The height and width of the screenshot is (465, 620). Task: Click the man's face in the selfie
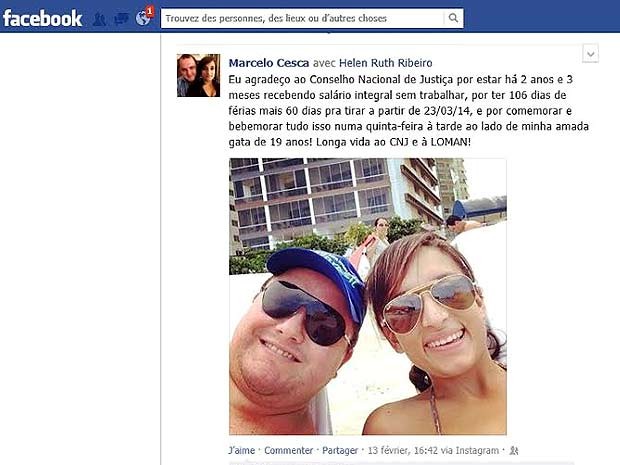pyautogui.click(x=295, y=332)
